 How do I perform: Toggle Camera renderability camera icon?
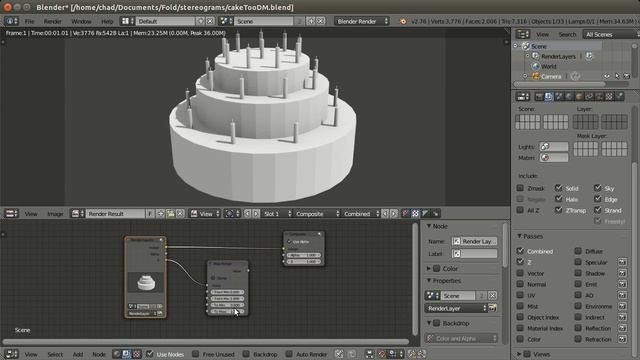pos(627,76)
